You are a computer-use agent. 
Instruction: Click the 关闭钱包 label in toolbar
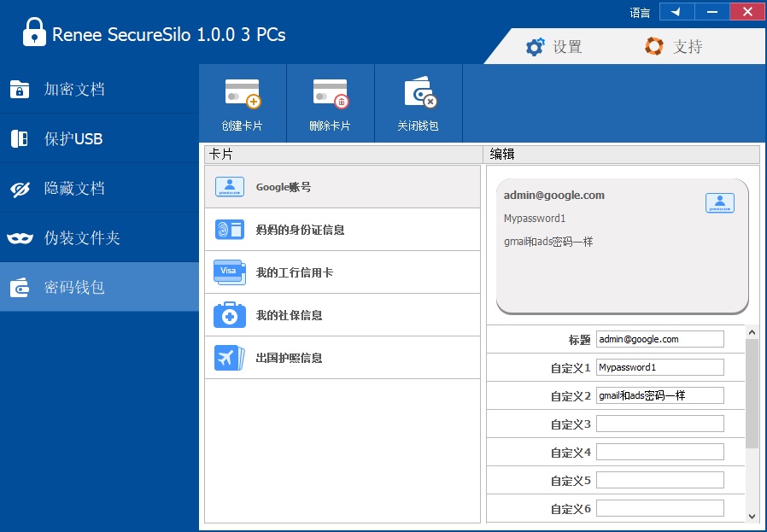418,126
